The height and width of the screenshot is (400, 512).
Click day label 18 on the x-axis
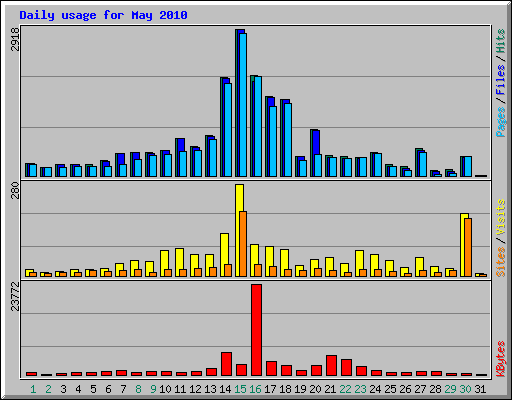point(285,389)
